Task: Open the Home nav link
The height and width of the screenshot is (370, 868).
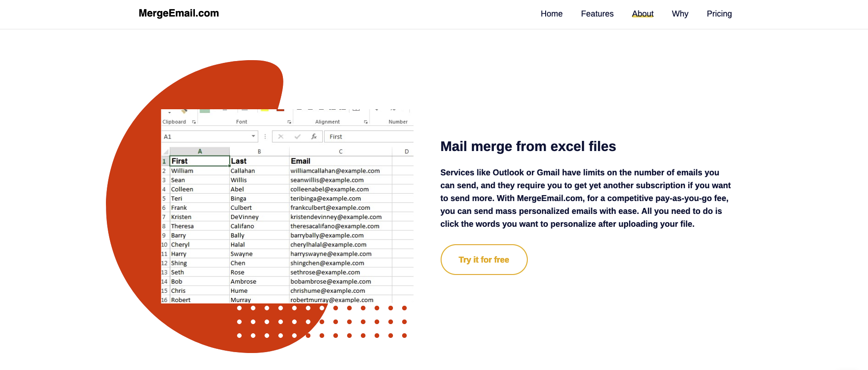Action: point(551,14)
